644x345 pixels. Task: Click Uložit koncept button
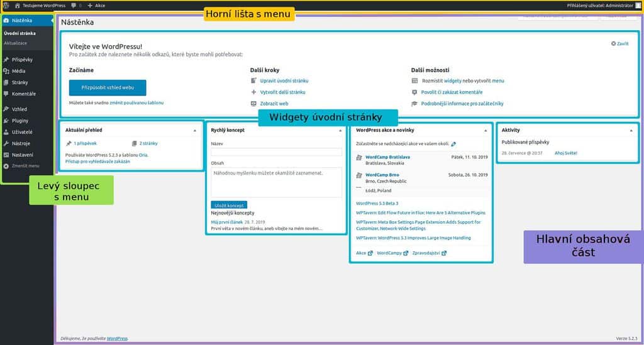(229, 205)
